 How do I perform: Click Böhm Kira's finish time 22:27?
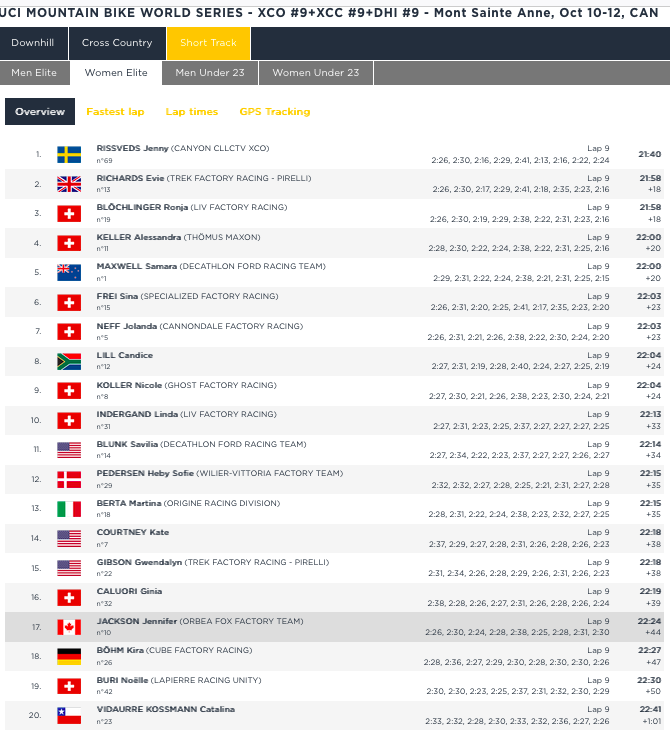[650, 650]
